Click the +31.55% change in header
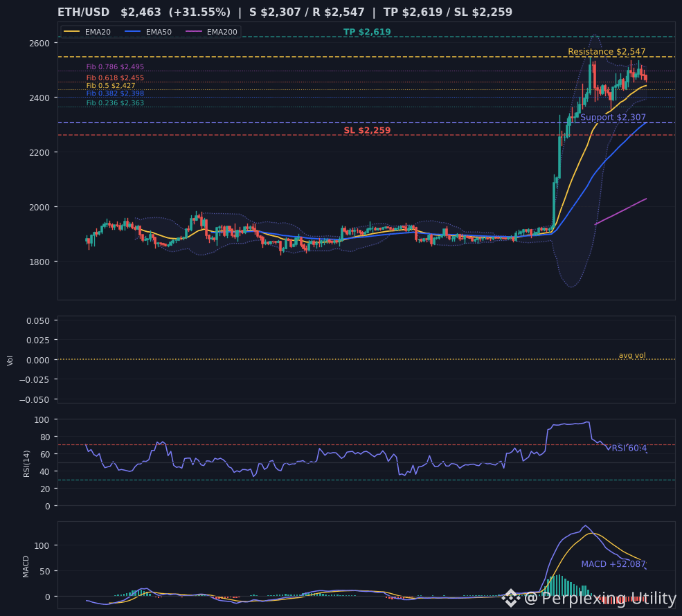 199,12
